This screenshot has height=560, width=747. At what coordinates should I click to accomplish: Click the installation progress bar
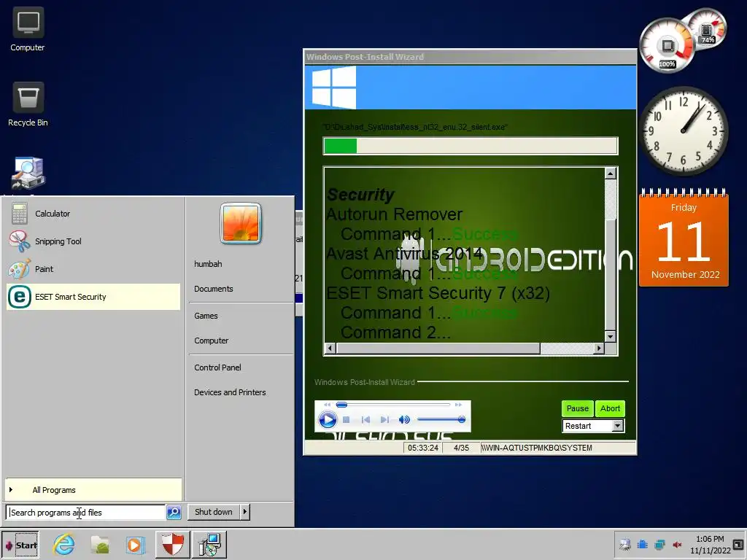click(471, 146)
